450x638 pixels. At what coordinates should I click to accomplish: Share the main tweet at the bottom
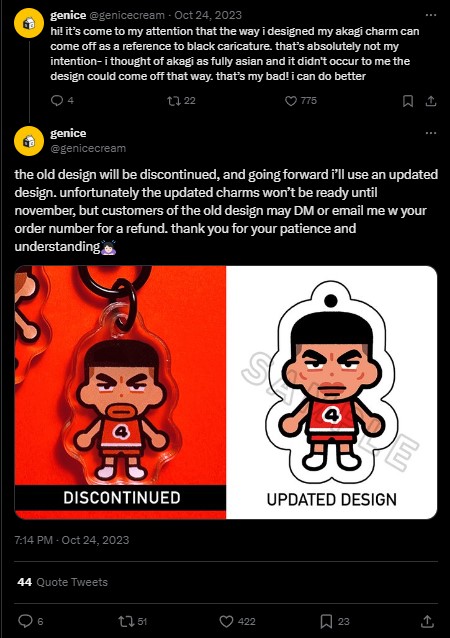click(427, 621)
